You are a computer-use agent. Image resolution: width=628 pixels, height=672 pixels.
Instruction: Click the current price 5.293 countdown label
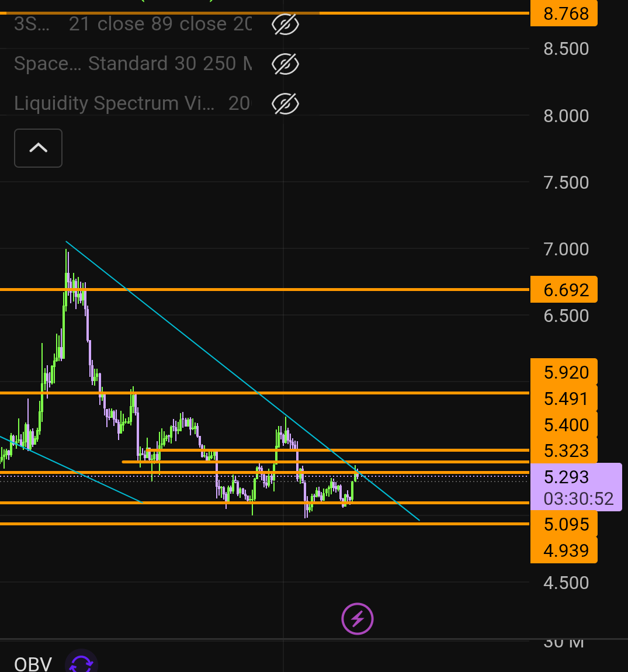tap(576, 487)
